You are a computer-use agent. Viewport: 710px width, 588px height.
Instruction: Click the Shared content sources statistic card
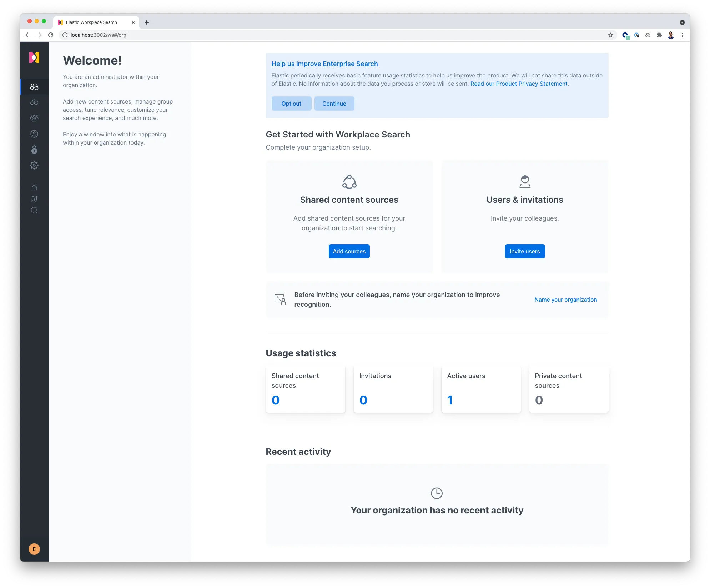[305, 389]
